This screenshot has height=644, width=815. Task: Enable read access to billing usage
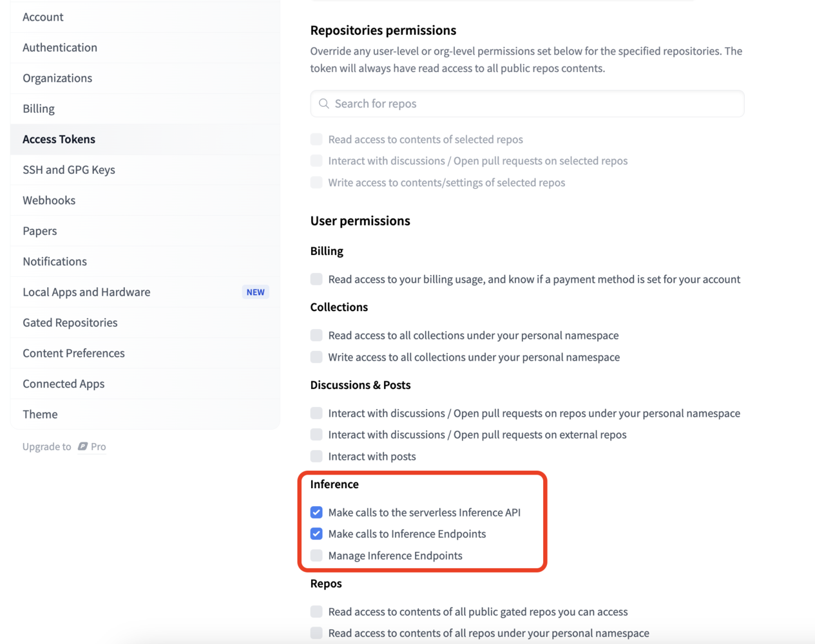click(316, 279)
